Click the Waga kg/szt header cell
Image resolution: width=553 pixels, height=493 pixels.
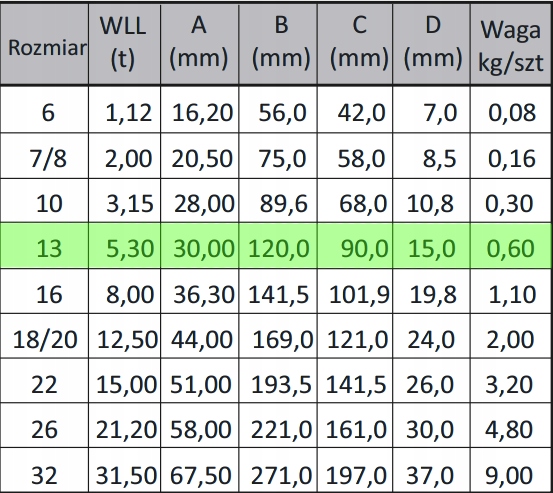pyautogui.click(x=510, y=44)
